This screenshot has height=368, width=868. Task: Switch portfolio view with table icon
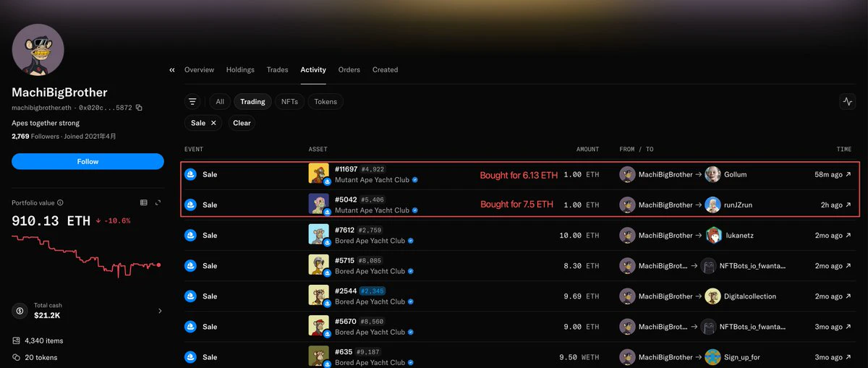click(144, 203)
